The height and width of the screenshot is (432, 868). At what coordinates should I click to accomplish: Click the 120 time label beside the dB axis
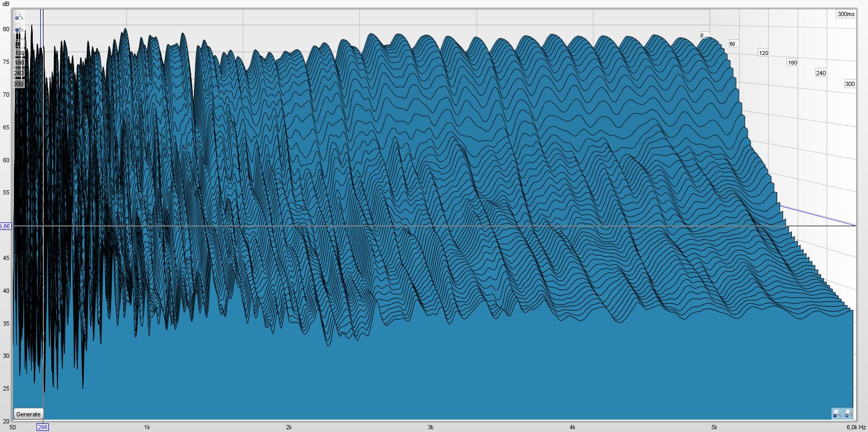(20, 53)
